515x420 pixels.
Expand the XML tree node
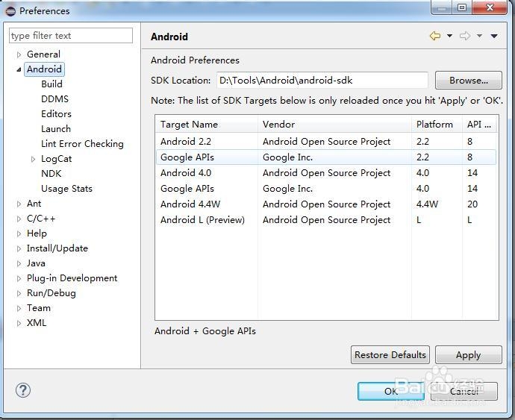pos(19,324)
